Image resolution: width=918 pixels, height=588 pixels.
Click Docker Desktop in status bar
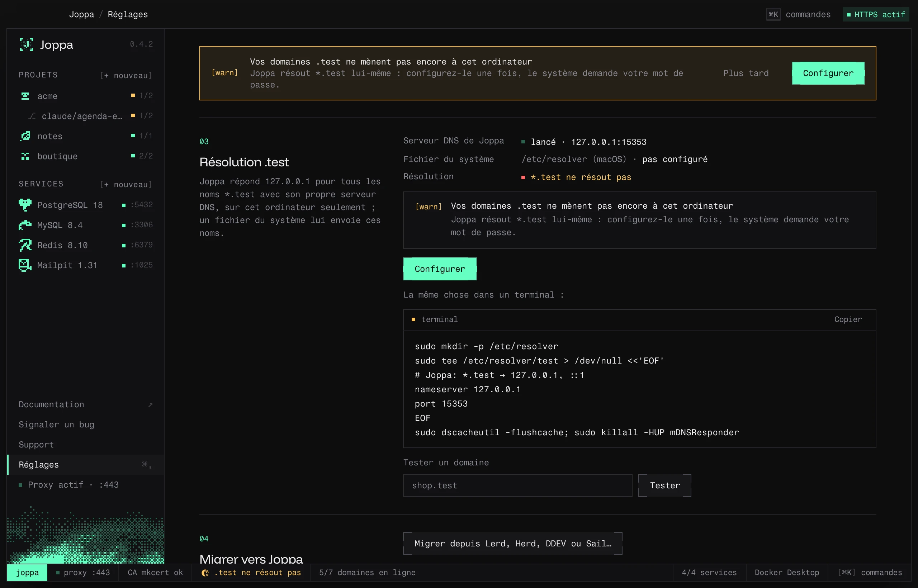(787, 572)
